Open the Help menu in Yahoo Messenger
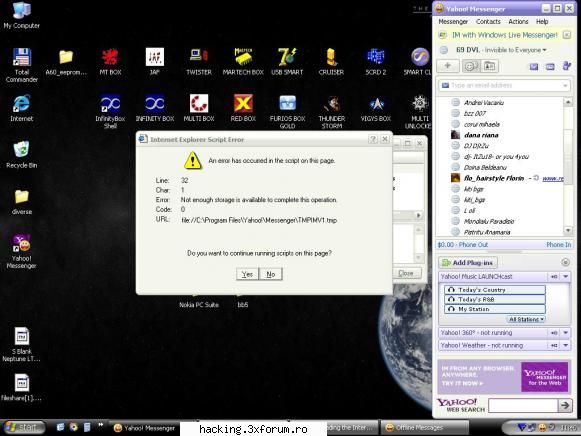Screen dimensions: 581x436 (542, 21)
